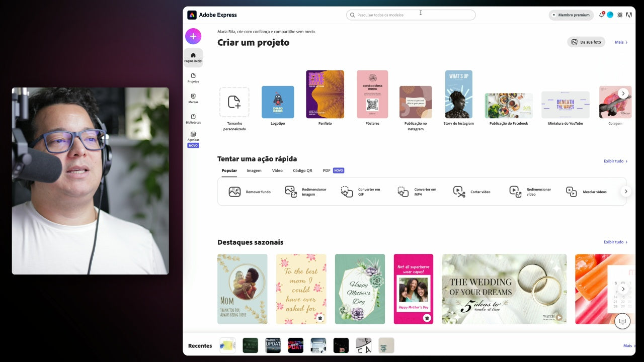Open the notifications bell
644x362 pixels.
pos(601,15)
